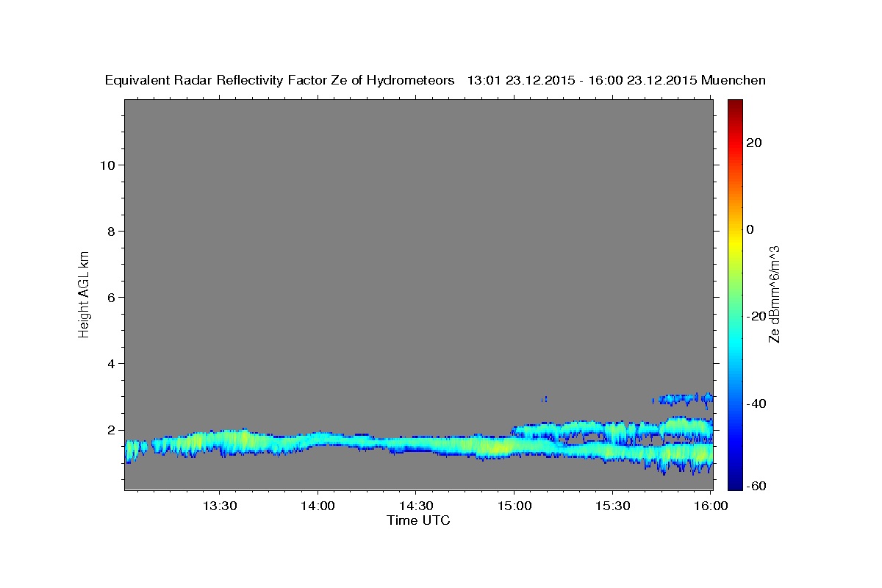Click the 'Ze dBmm^6/m^3' colorbar unit label
882x588 pixels.
[x=774, y=295]
